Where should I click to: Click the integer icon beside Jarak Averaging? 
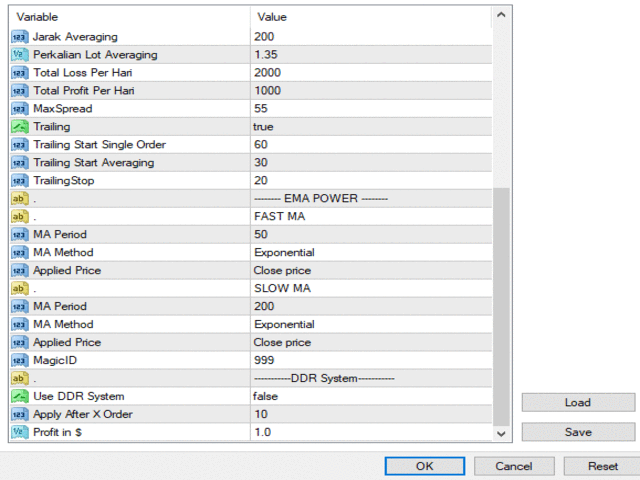click(x=19, y=37)
